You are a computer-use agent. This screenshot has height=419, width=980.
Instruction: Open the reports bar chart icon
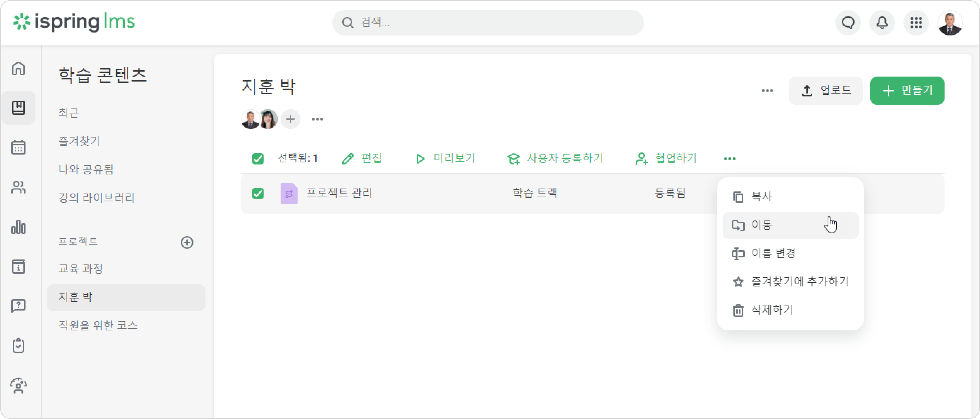point(18,227)
